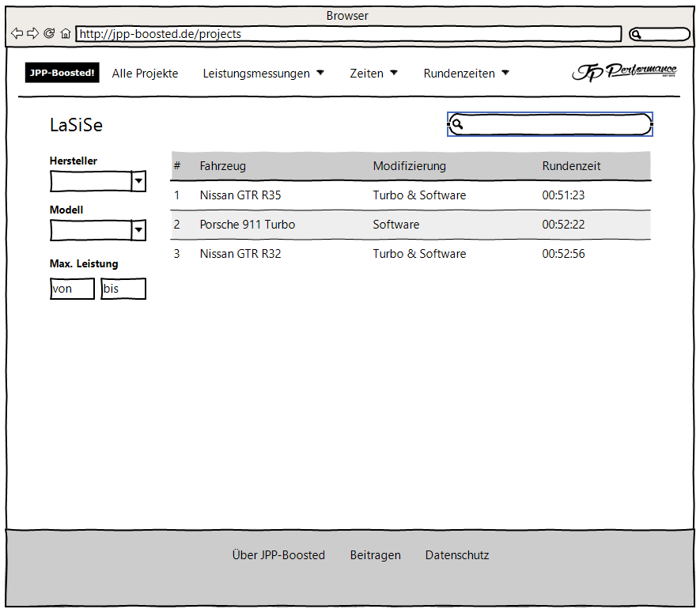Click the JP Performance logo
The height and width of the screenshot is (609, 700).
click(x=624, y=72)
